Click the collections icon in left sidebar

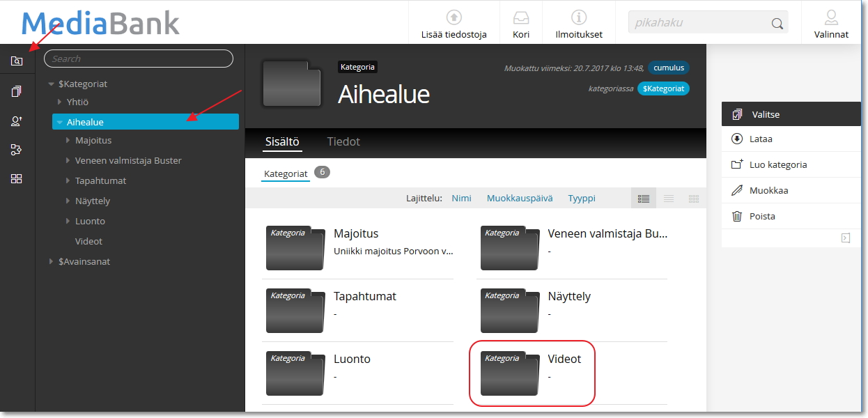pos(17,91)
